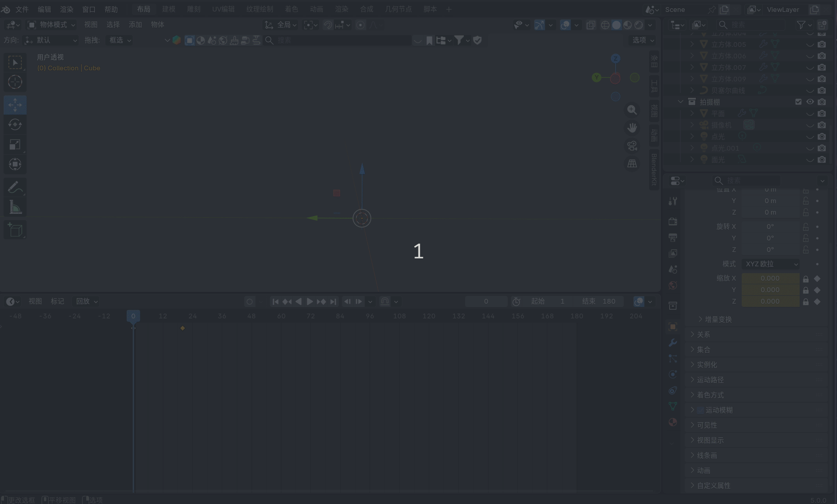The image size is (837, 504).
Task: Choose the Add Cube tool
Action: 15,230
